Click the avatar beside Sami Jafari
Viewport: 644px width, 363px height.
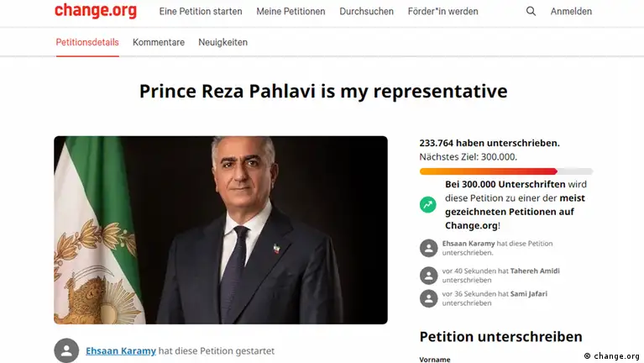428,297
